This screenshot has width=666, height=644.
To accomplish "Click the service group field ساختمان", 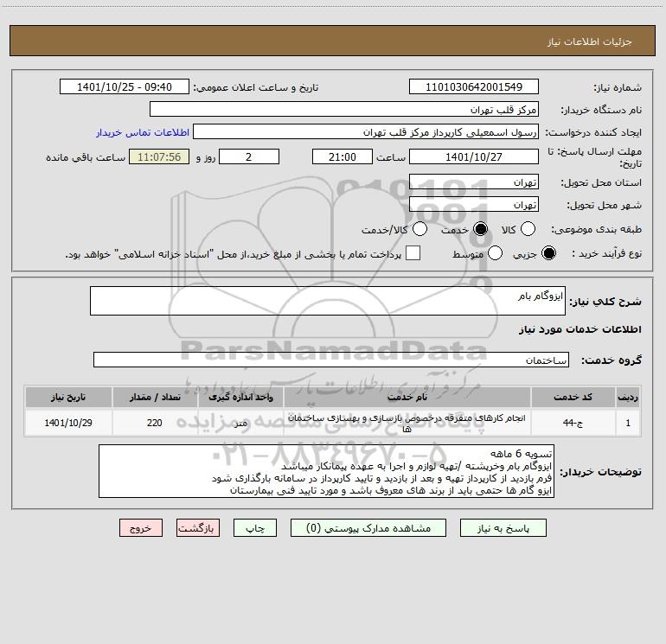I will click(x=331, y=360).
